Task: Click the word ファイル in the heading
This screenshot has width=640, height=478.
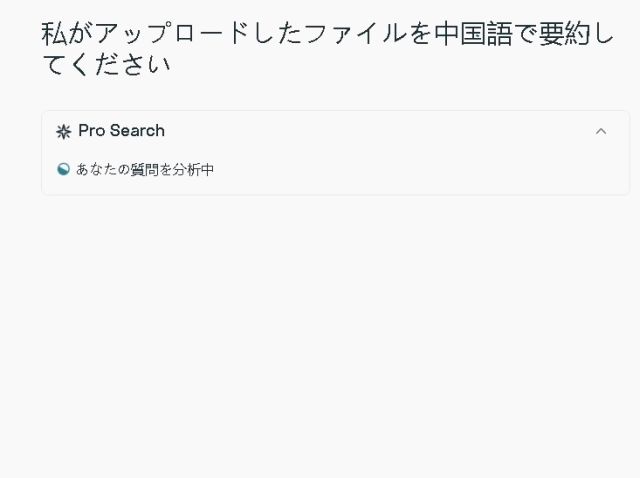Action: coord(354,33)
